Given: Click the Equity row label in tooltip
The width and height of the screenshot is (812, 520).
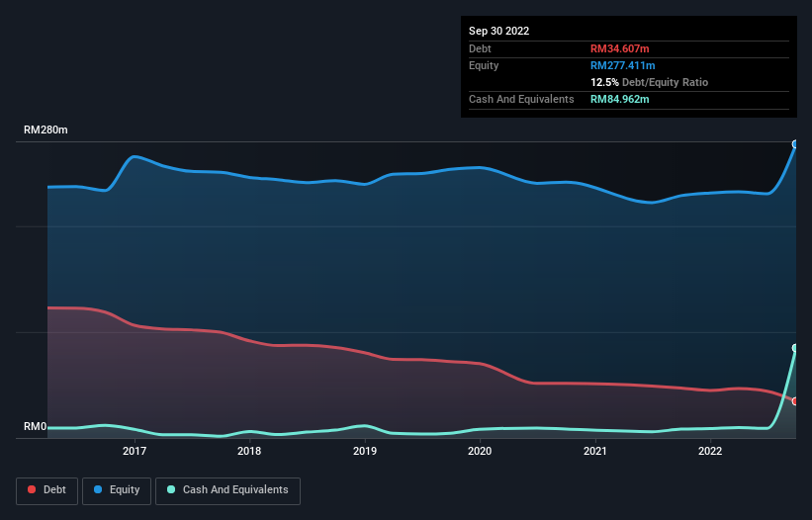Looking at the screenshot, I should [x=484, y=65].
